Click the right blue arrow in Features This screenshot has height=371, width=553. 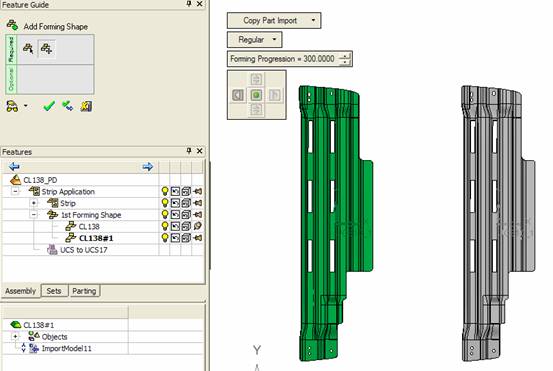pos(148,166)
